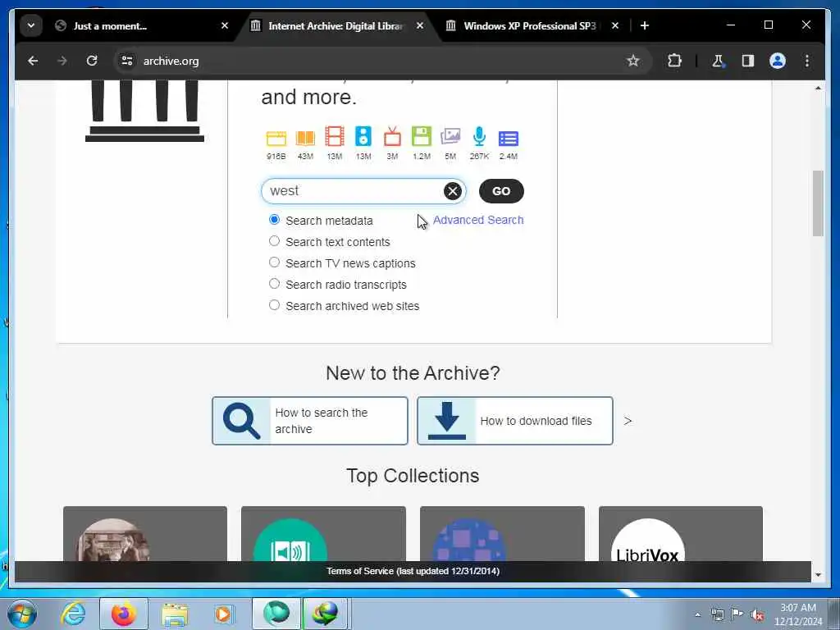This screenshot has width=840, height=630.
Task: Open the collections list icon labeled 2.4M
Action: click(509, 139)
